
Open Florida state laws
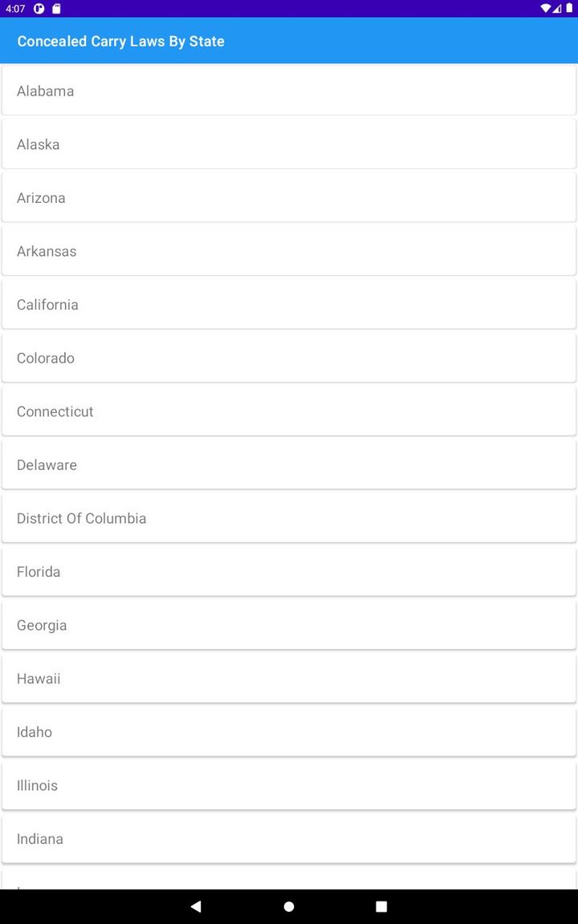289,571
